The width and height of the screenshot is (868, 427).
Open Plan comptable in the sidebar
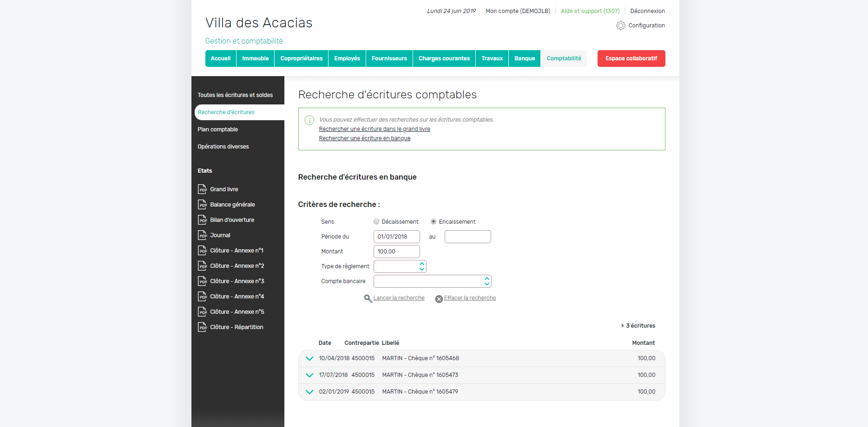(217, 129)
